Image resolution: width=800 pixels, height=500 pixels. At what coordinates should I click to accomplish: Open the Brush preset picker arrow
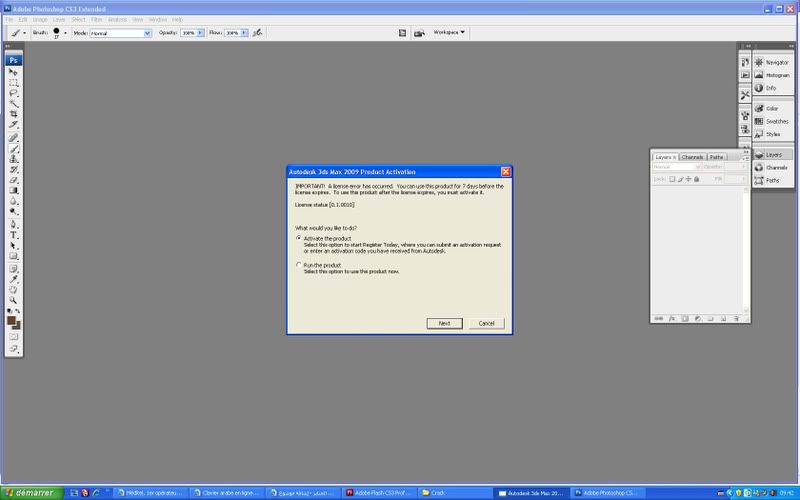[x=65, y=33]
